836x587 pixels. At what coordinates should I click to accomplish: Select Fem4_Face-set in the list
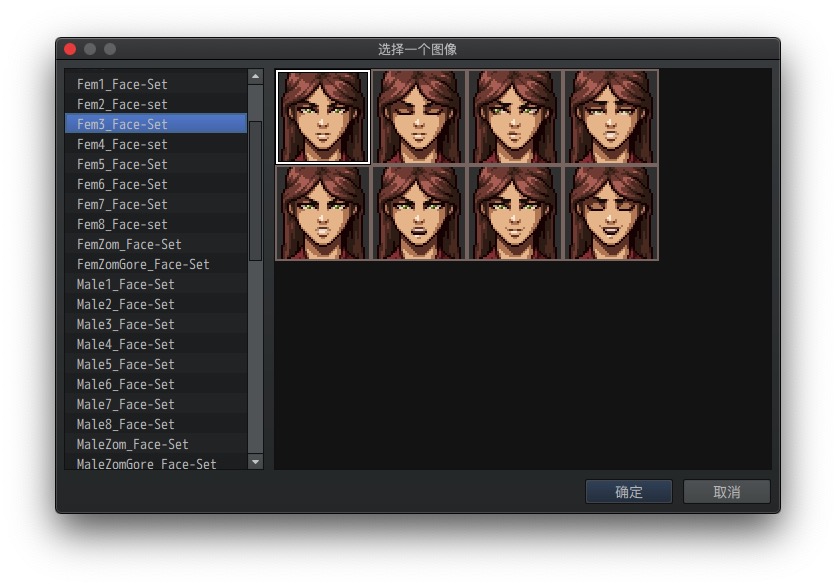coord(156,144)
